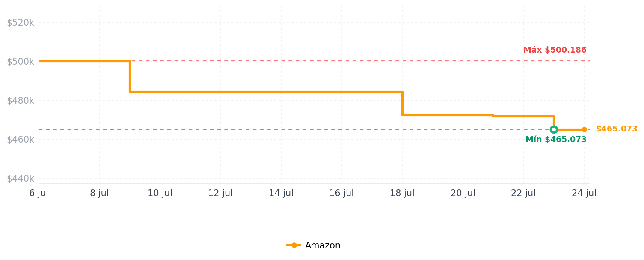Click the 12 jul axis label
This screenshot has width=644, height=260.
[220, 194]
